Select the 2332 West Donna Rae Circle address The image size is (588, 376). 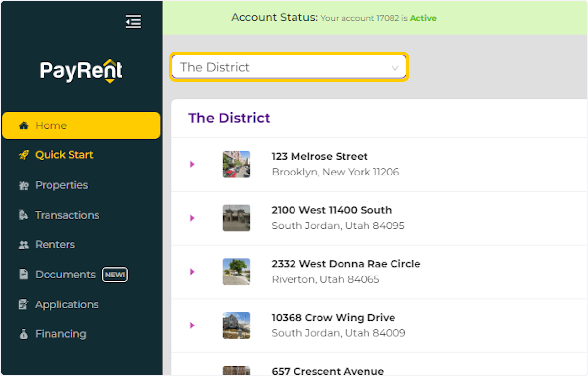(x=346, y=264)
